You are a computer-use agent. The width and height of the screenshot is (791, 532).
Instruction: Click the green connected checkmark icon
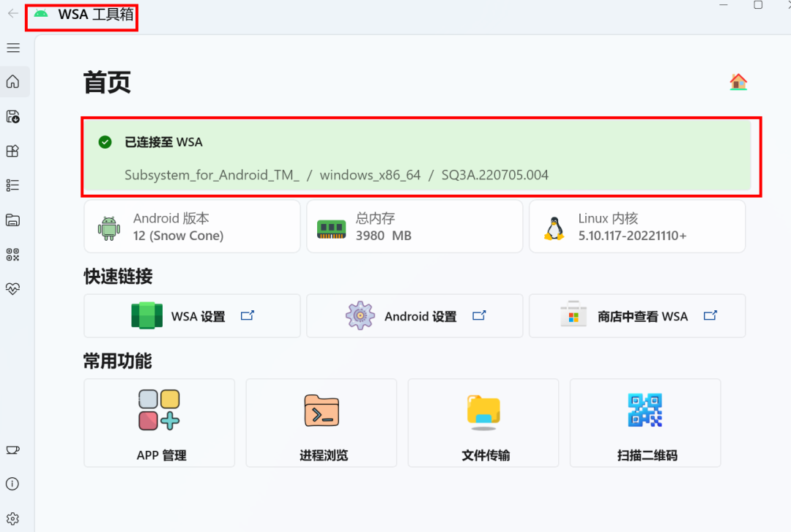tap(105, 142)
